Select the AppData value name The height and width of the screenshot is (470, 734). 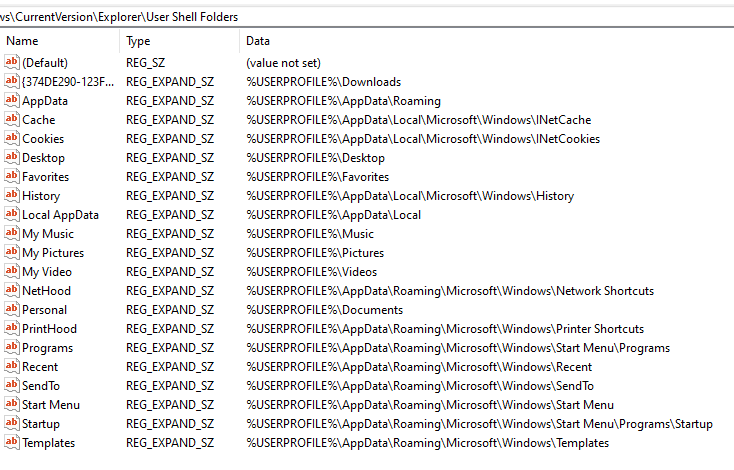click(45, 101)
